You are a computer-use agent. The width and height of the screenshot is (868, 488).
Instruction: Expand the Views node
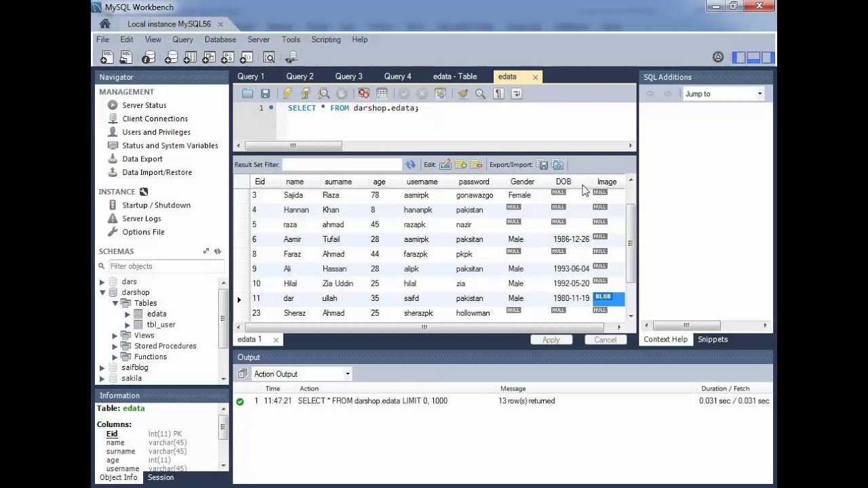click(x=115, y=335)
